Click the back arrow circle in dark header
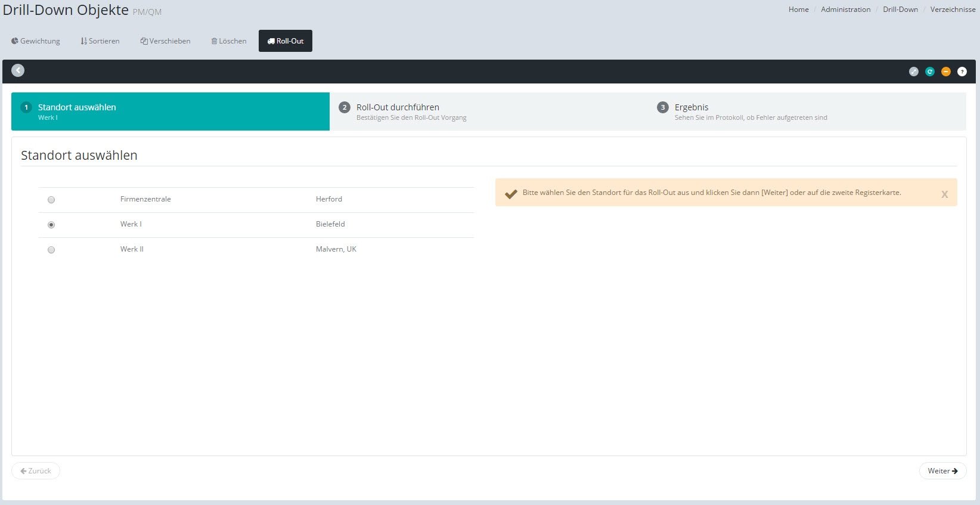Screen dimensions: 980x505 [x=18, y=70]
